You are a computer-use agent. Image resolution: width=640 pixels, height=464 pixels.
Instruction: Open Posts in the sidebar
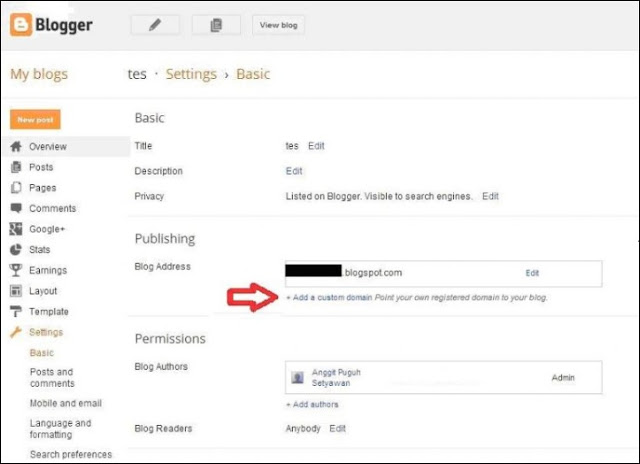tap(41, 167)
